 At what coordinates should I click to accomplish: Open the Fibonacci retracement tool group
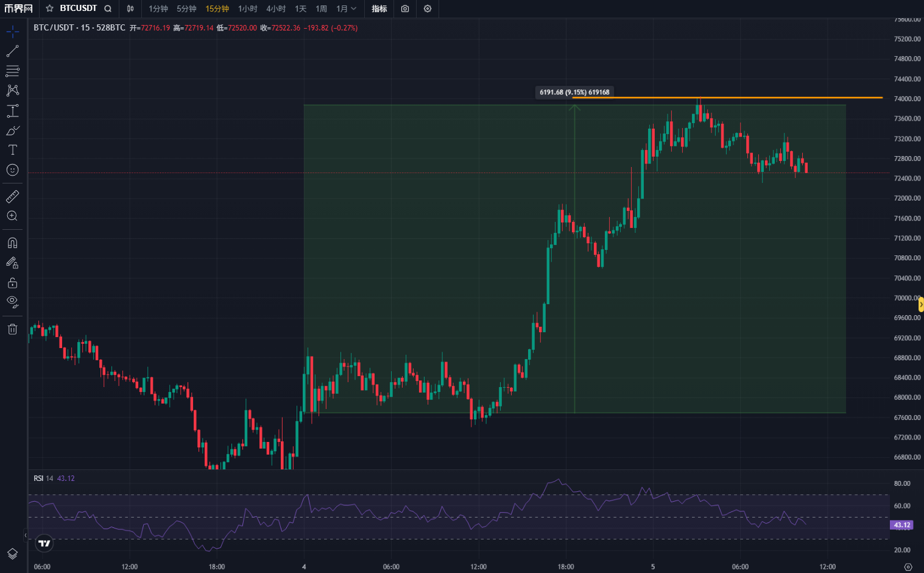(x=12, y=71)
